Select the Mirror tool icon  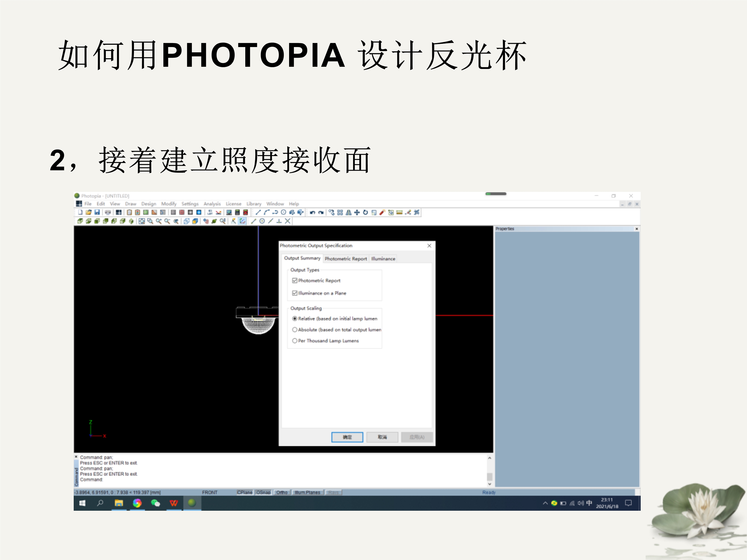[349, 212]
